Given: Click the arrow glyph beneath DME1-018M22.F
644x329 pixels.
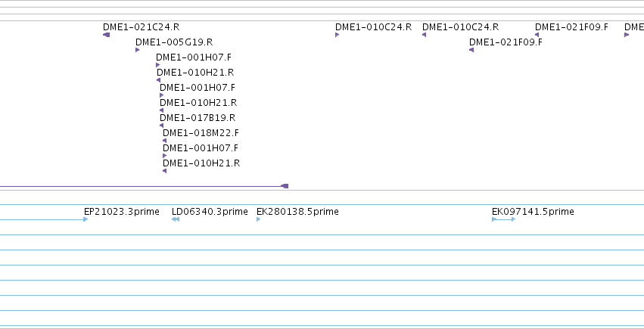Looking at the screenshot, I should [165, 141].
